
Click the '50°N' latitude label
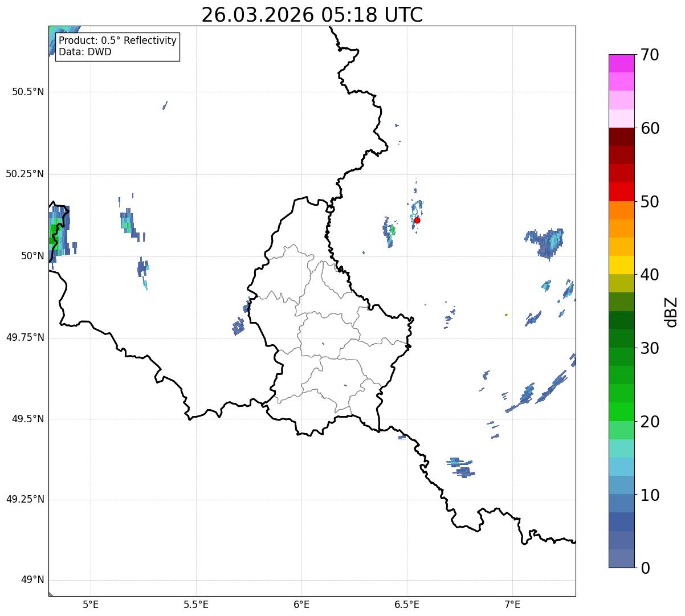click(32, 256)
